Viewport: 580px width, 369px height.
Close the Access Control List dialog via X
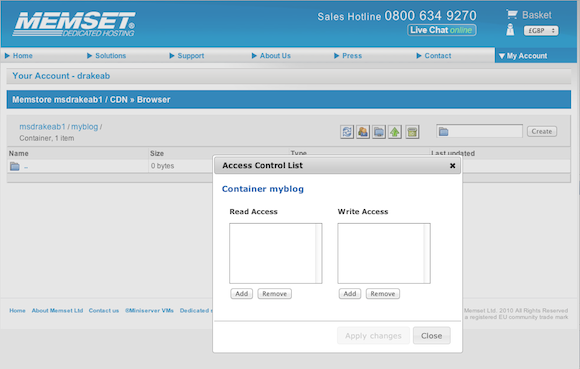coord(452,166)
